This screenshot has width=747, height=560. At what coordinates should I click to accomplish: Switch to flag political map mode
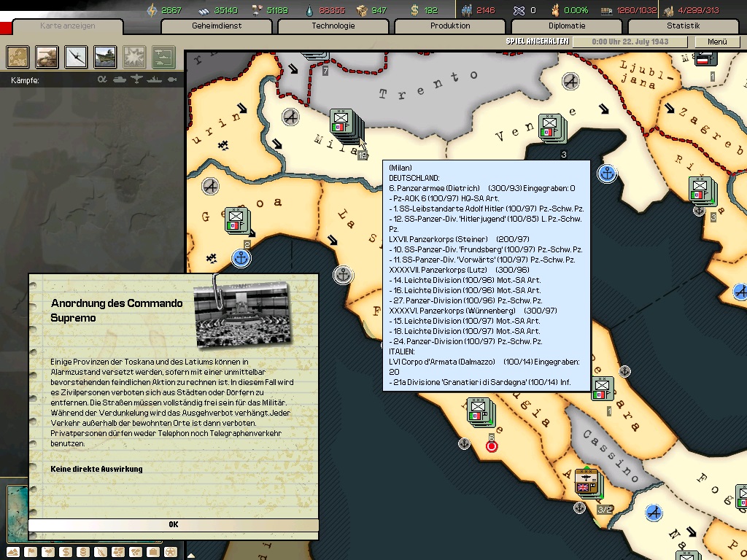(31, 552)
